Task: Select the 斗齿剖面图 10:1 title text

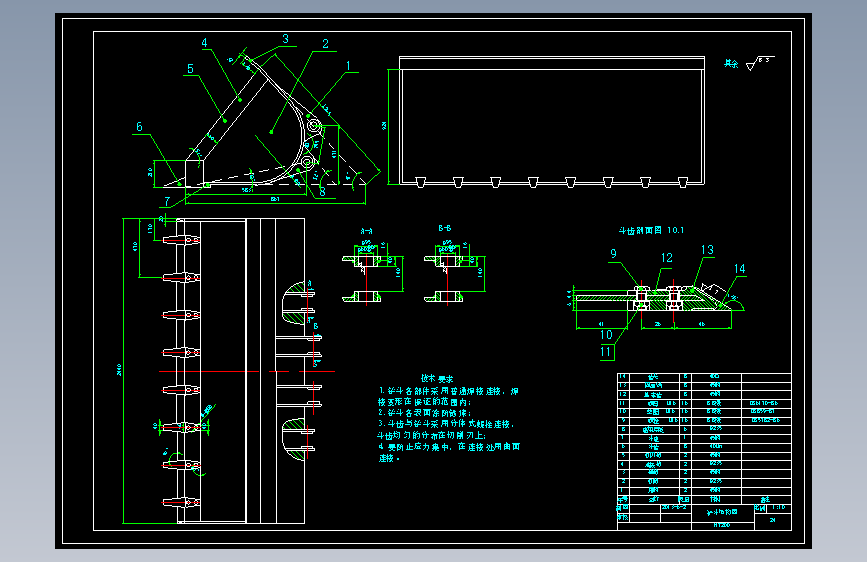Action: pos(651,230)
